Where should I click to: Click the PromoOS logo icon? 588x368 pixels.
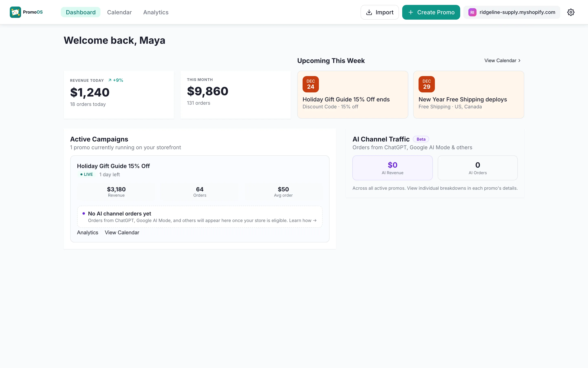[x=15, y=12]
